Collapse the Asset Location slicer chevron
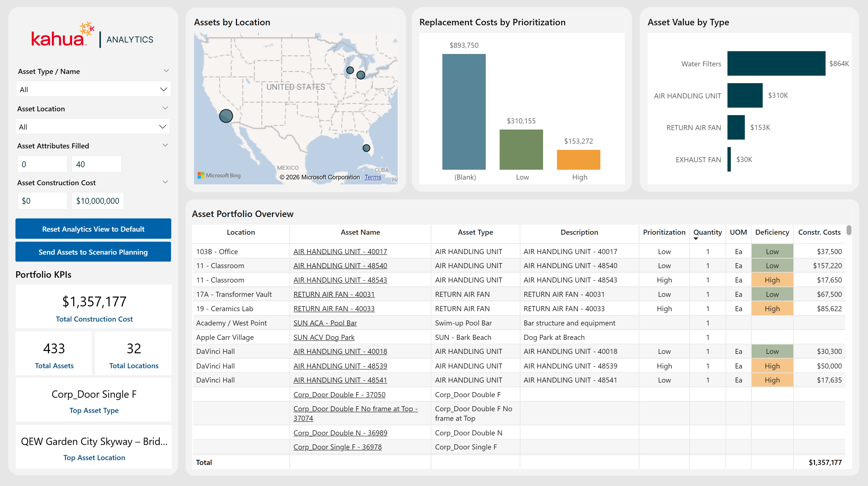This screenshot has height=486, width=868. pos(165,108)
